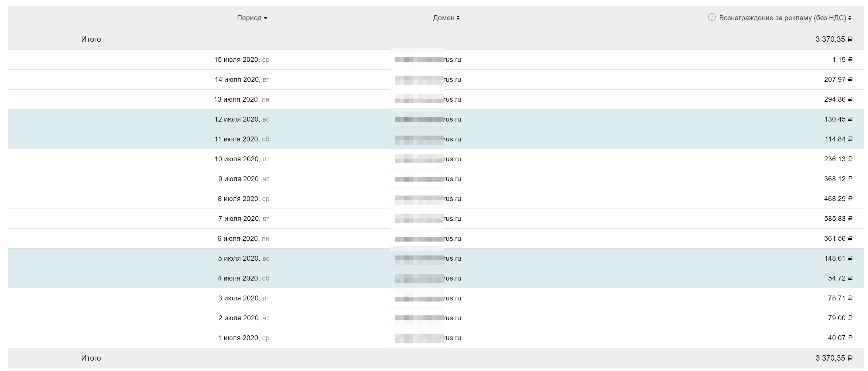The image size is (868, 371).
Task: Click the top Итого total label
Action: click(x=91, y=39)
